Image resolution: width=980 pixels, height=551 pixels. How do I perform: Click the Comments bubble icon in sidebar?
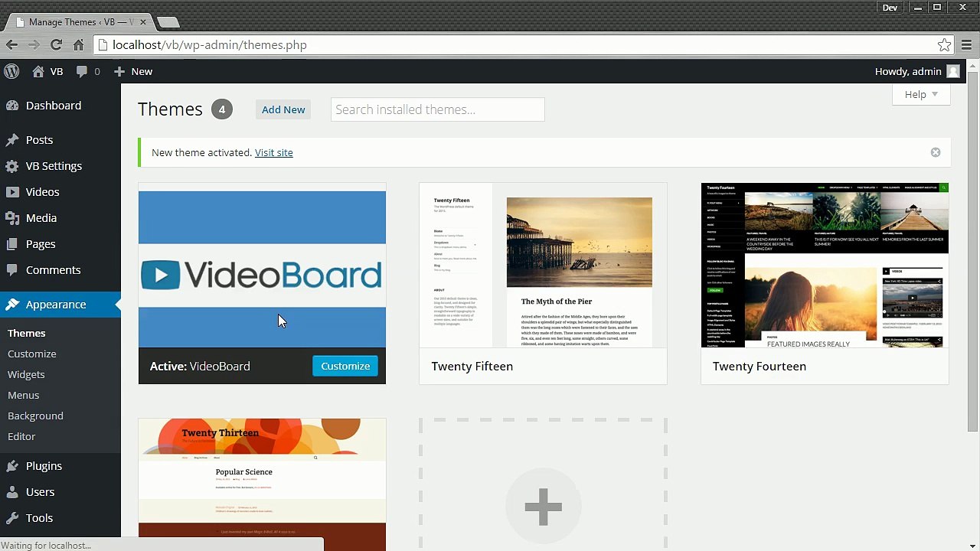pyautogui.click(x=12, y=270)
